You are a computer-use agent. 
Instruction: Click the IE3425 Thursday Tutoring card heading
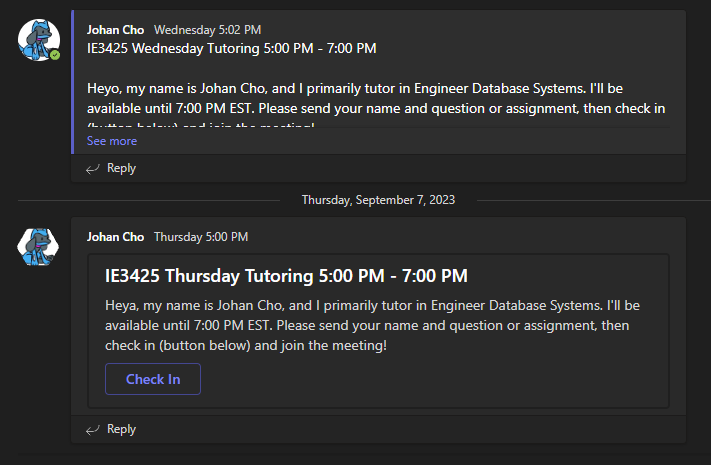click(286, 276)
